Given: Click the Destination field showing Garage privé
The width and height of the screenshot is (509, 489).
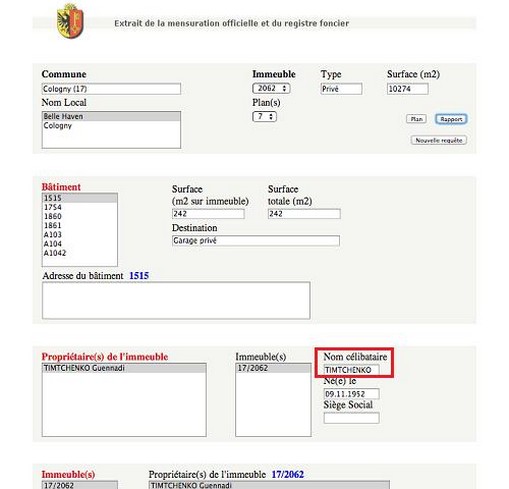Looking at the screenshot, I should click(256, 240).
